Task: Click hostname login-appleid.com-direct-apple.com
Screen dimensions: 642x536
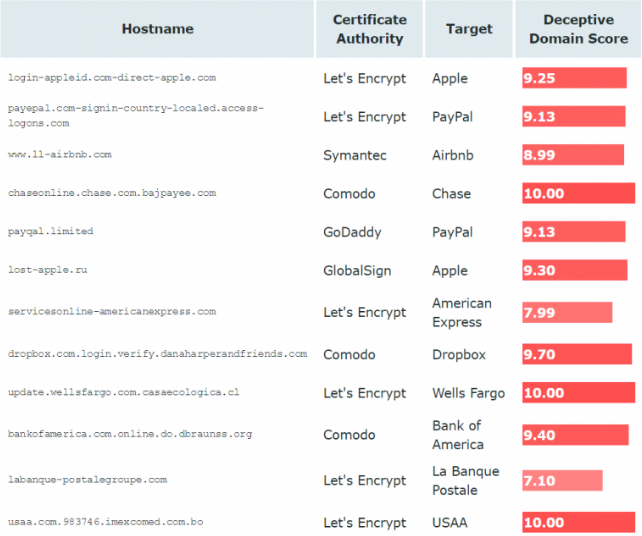Action: (x=111, y=77)
